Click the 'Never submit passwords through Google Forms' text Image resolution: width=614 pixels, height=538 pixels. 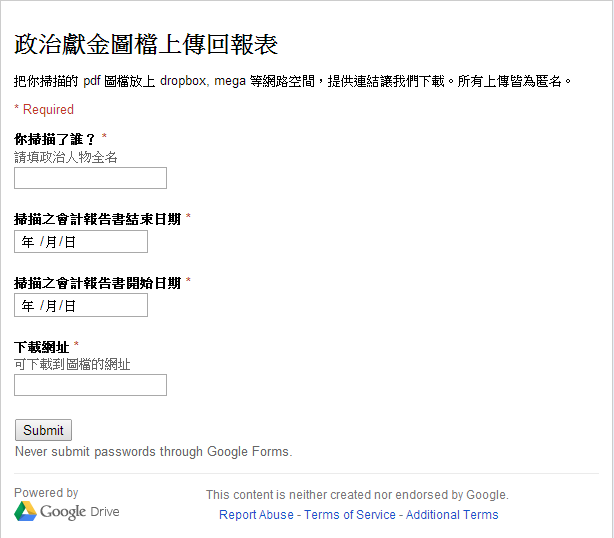tap(154, 451)
